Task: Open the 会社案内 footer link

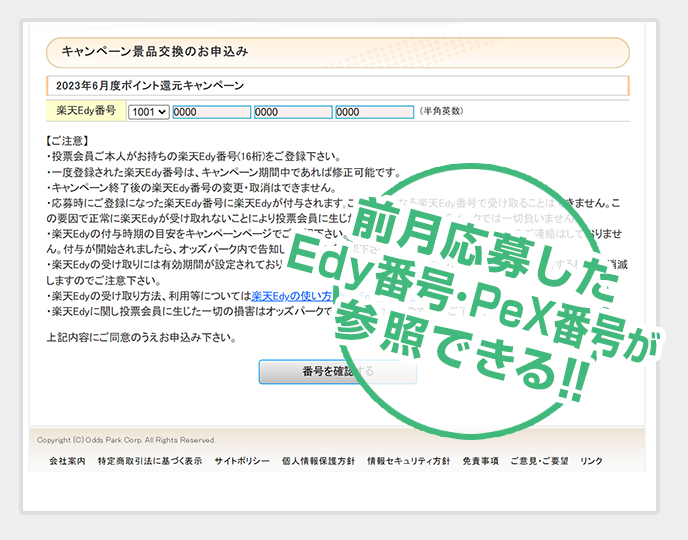Action: (x=67, y=461)
